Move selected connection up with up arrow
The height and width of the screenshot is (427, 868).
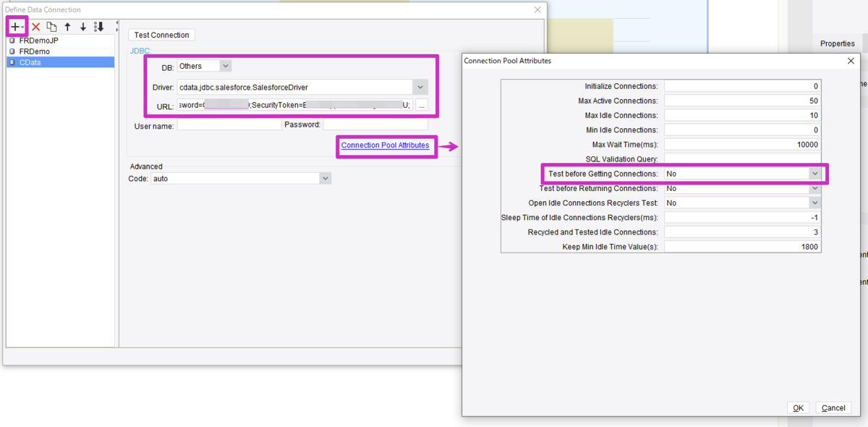67,27
